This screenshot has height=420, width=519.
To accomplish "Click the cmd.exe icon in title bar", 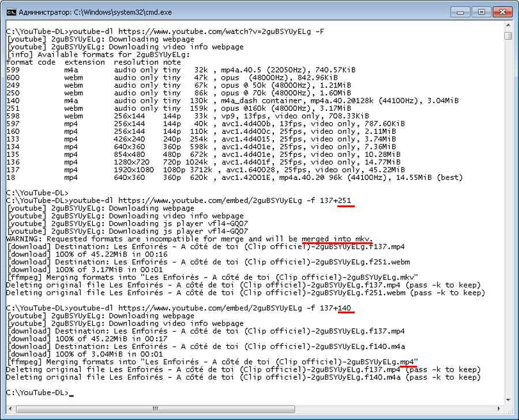I will tap(12, 12).
